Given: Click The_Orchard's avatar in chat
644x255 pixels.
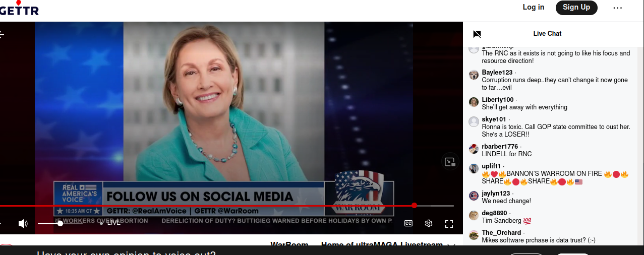Looking at the screenshot, I should [474, 235].
